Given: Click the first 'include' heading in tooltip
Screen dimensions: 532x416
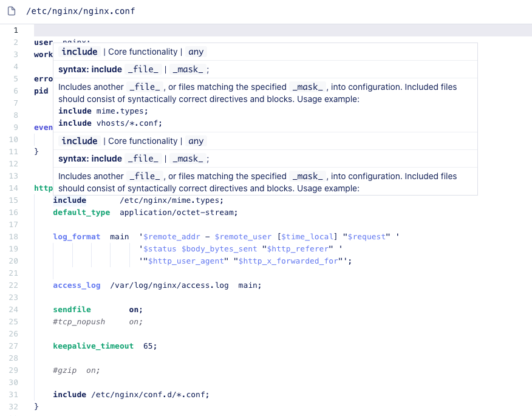Looking at the screenshot, I should 80,52.
